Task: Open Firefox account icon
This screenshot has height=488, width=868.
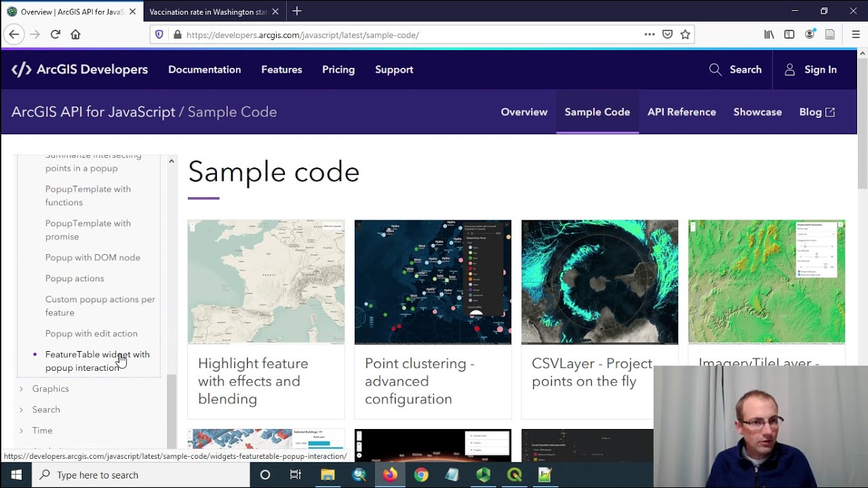Action: pyautogui.click(x=810, y=35)
